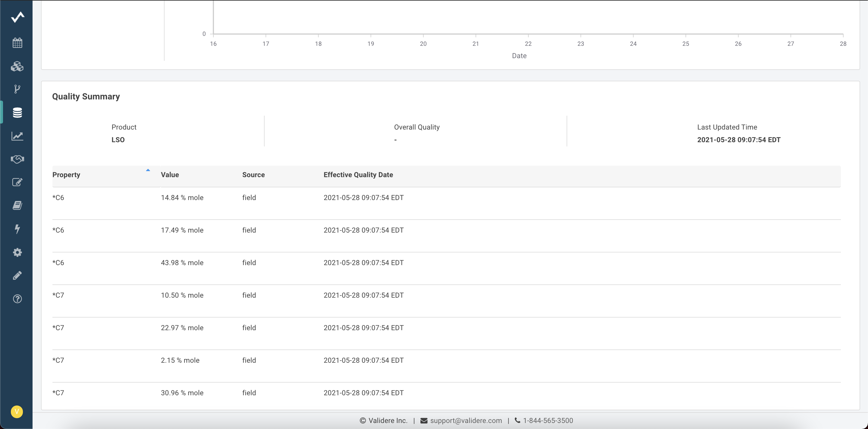Image resolution: width=868 pixels, height=429 pixels.
Task: Click the Source column header
Action: 253,175
